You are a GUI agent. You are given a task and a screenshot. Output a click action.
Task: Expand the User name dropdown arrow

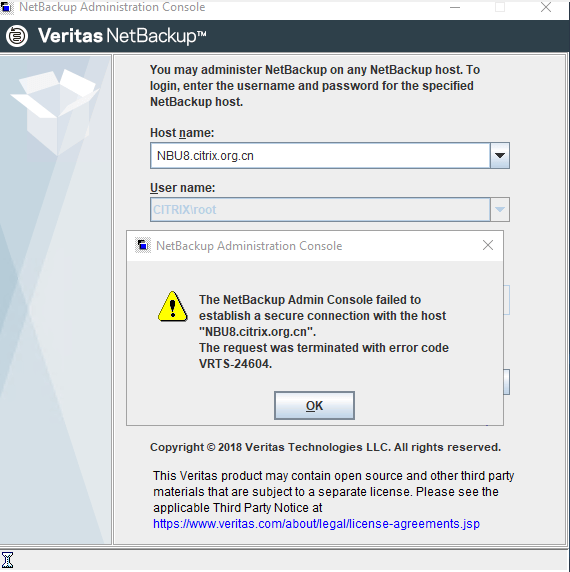tap(500, 210)
